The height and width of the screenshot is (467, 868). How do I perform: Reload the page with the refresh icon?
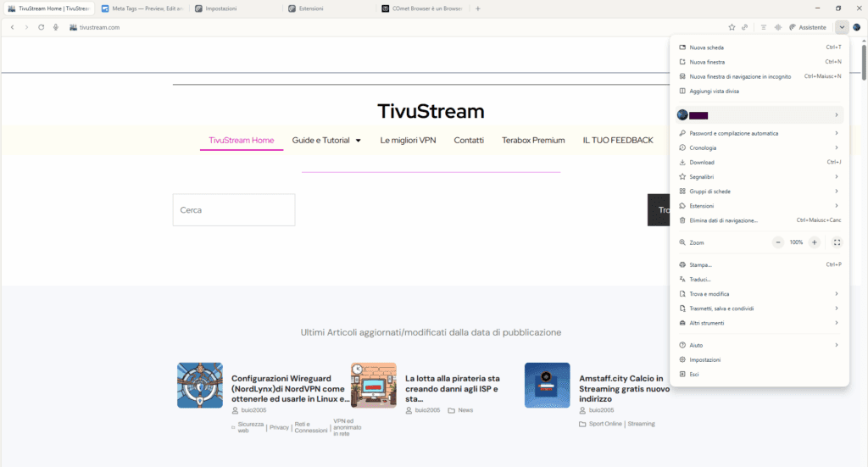pyautogui.click(x=41, y=27)
